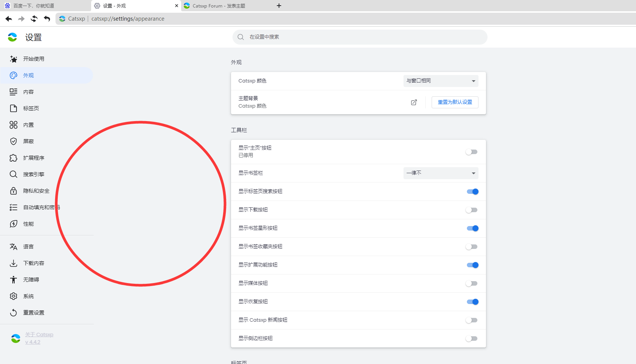
Task: Open 内容 settings section
Action: (47, 92)
